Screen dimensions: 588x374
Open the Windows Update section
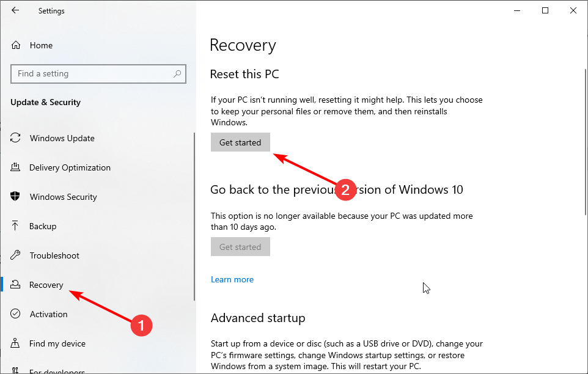click(x=62, y=138)
